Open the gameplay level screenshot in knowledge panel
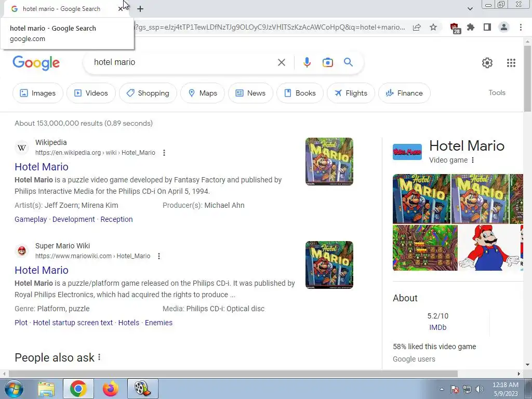Screen dimensions: 532x399 [x=425, y=248]
